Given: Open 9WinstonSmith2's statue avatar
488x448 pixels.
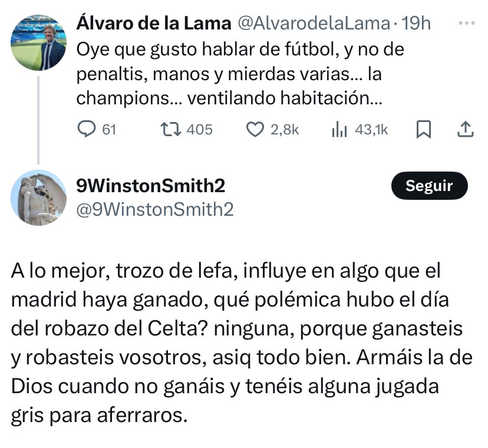Looking at the screenshot, I should 38,197.
